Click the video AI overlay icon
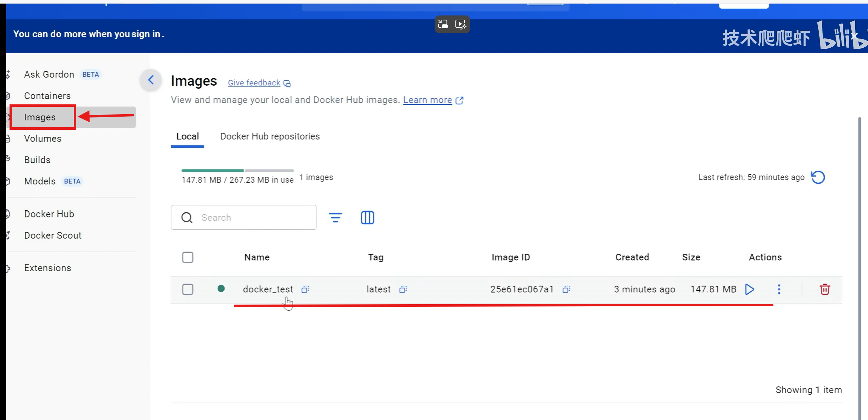Image resolution: width=868 pixels, height=420 pixels. tap(460, 24)
